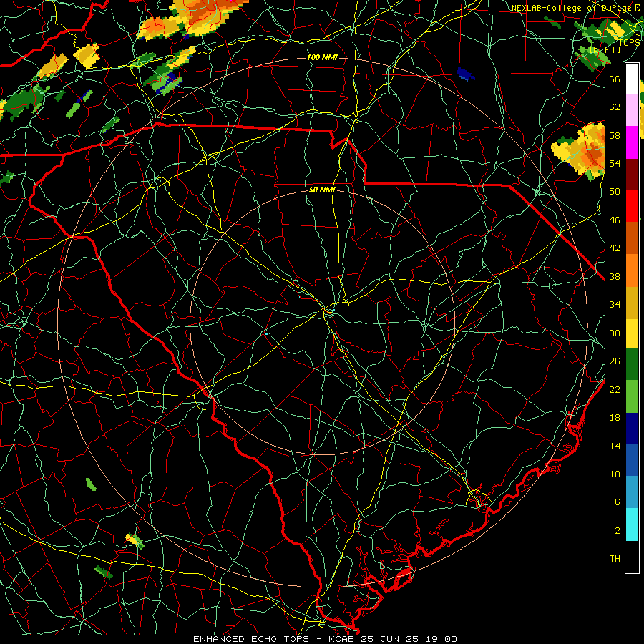Click the gold legend swatch
This screenshot has height=644, width=644.
point(632,303)
